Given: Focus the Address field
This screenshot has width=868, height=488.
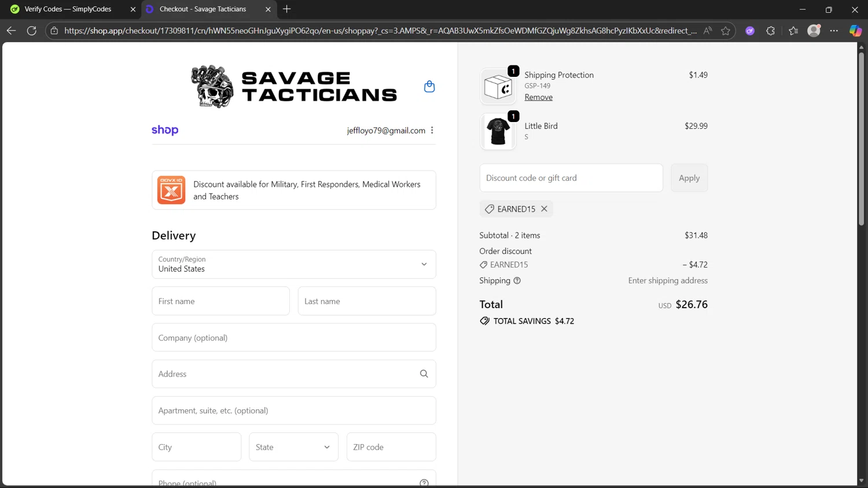Looking at the screenshot, I should point(294,374).
